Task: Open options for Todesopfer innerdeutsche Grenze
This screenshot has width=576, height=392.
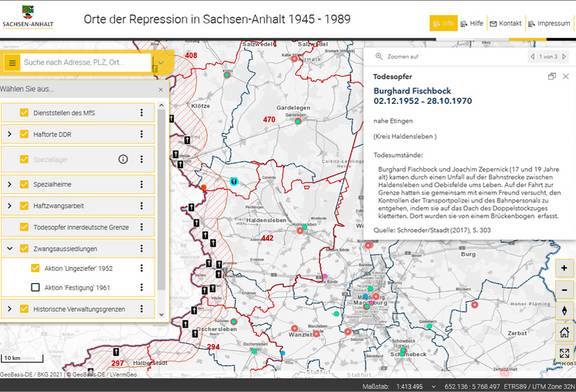Action: [142, 227]
